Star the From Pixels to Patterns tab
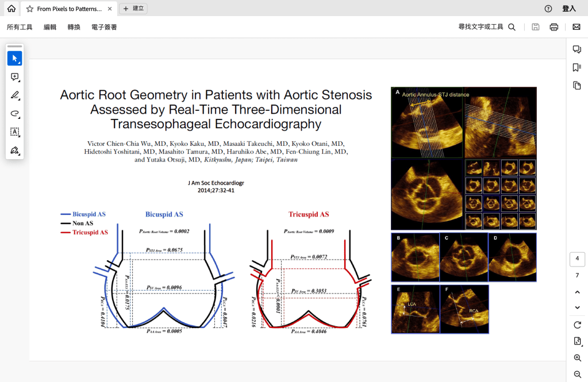588x382 pixels. (x=30, y=9)
